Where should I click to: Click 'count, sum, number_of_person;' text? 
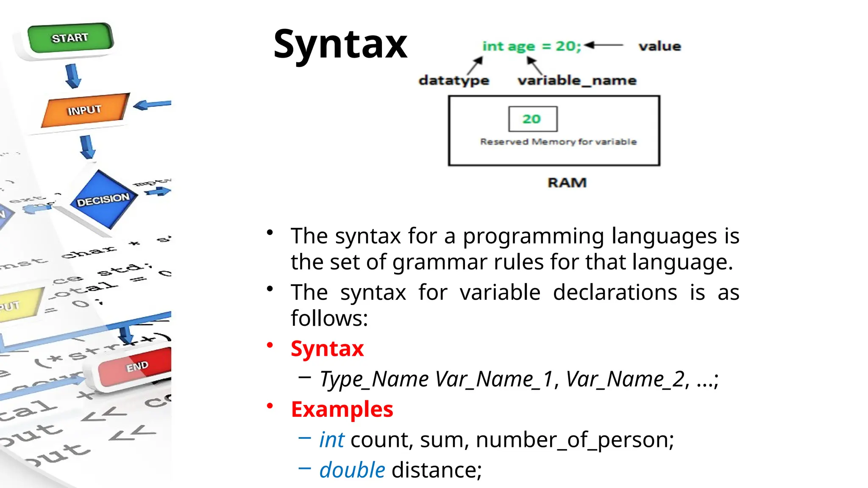click(512, 440)
